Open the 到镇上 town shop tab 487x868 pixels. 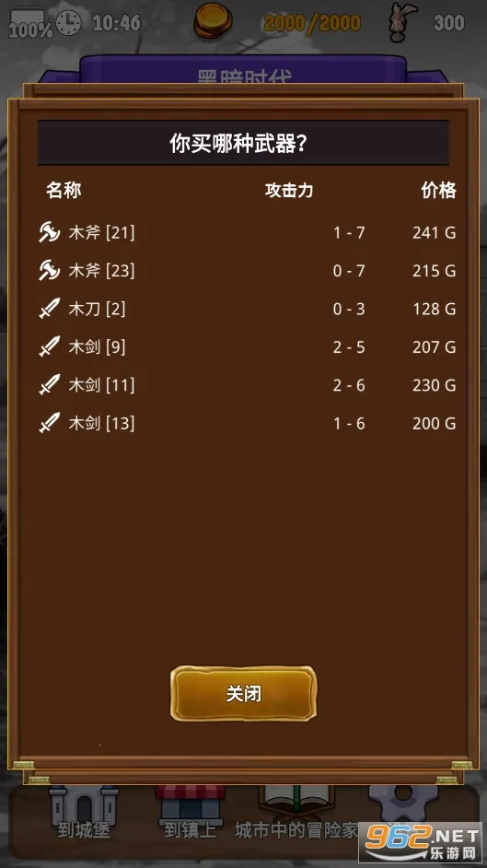tap(191, 811)
